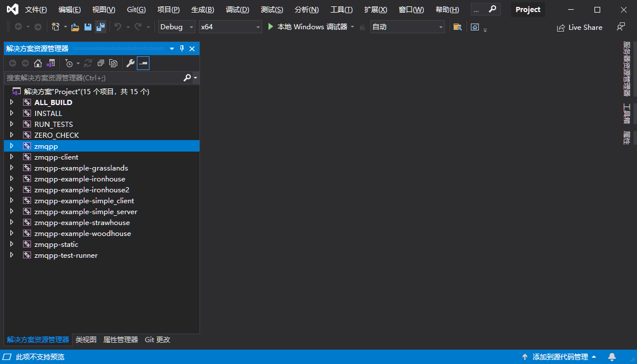Click the forward arrow in Solution Explorer
Image resolution: width=637 pixels, height=364 pixels.
point(25,63)
